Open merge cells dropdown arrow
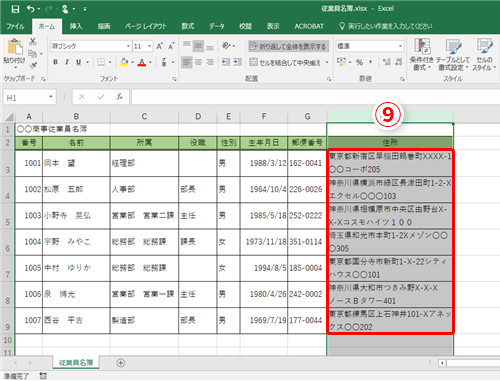The width and height of the screenshot is (500, 381). (x=327, y=62)
